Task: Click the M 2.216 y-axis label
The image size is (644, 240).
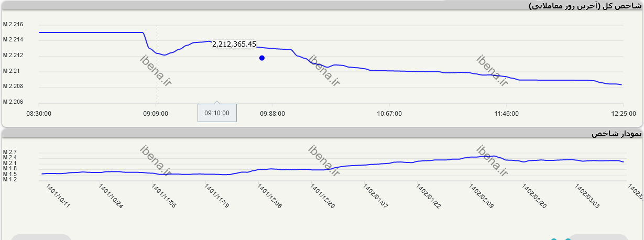Action: point(13,25)
